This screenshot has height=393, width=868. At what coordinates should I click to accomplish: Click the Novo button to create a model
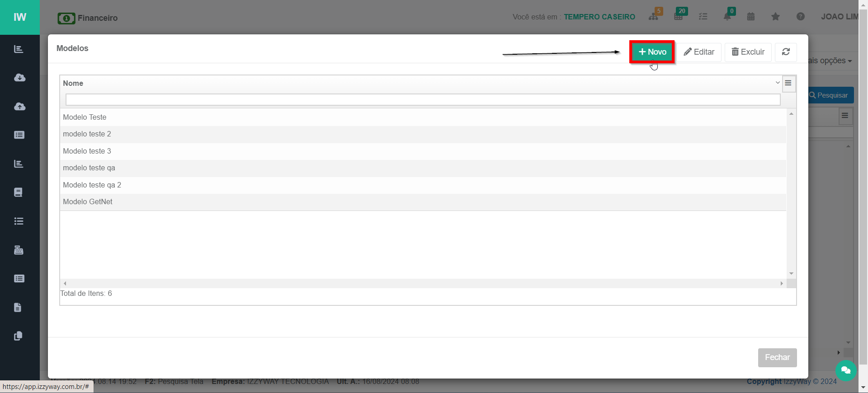[x=652, y=52]
